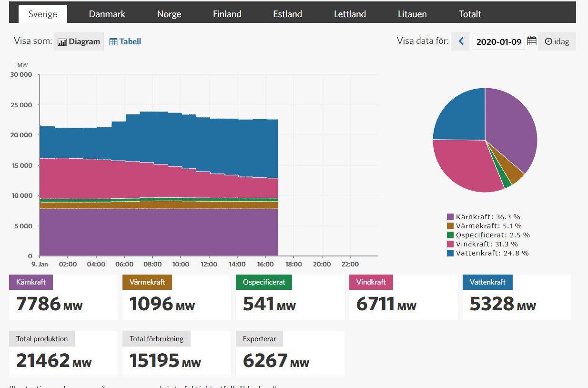Image resolution: width=588 pixels, height=388 pixels.
Task: Click the date field showing 2020-01-09
Action: click(x=498, y=41)
